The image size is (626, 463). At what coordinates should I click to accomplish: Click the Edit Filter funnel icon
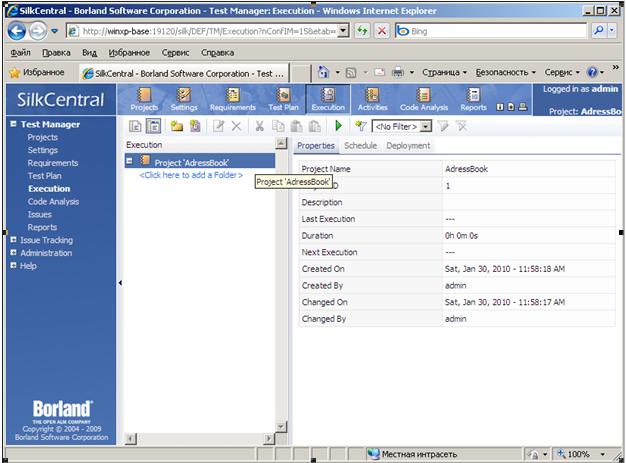pyautogui.click(x=443, y=127)
